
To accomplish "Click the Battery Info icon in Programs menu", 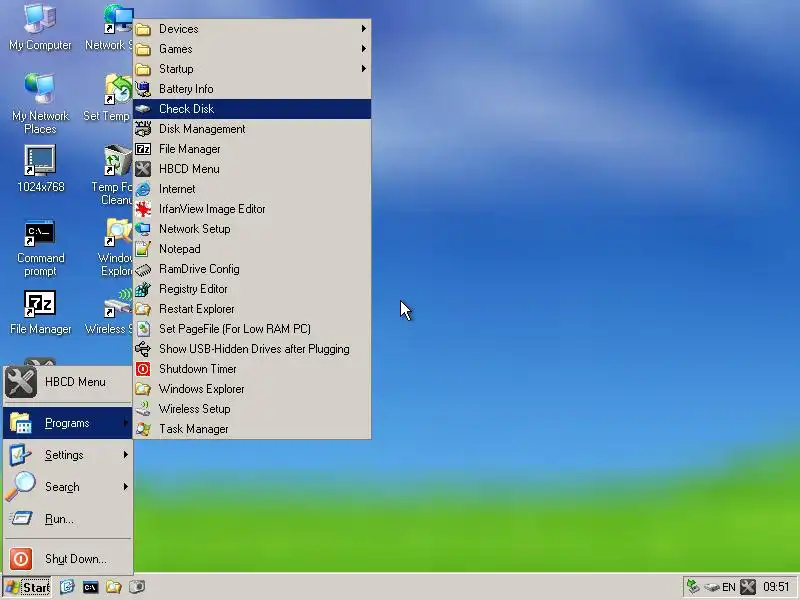I will [143, 89].
